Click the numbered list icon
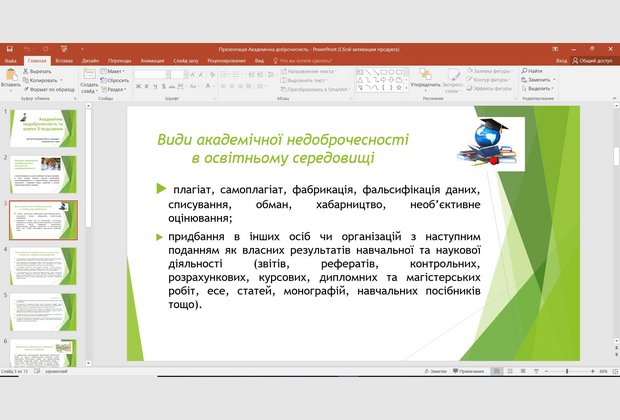Viewport: 620px width, 420px height. (237, 74)
